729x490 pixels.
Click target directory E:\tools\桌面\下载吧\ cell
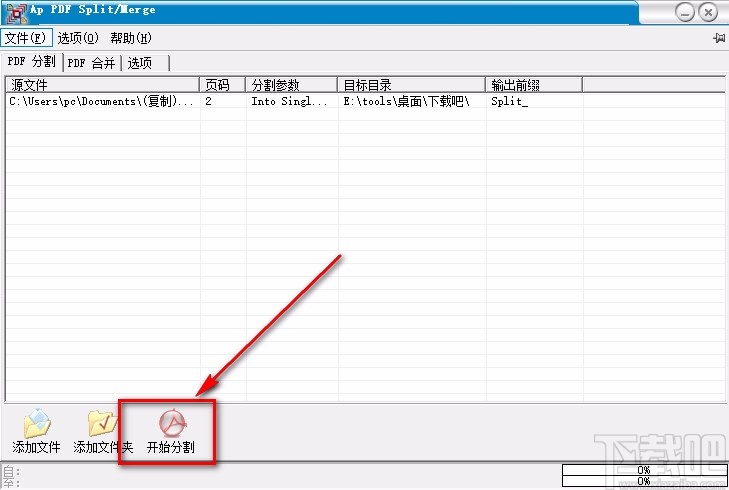click(411, 101)
